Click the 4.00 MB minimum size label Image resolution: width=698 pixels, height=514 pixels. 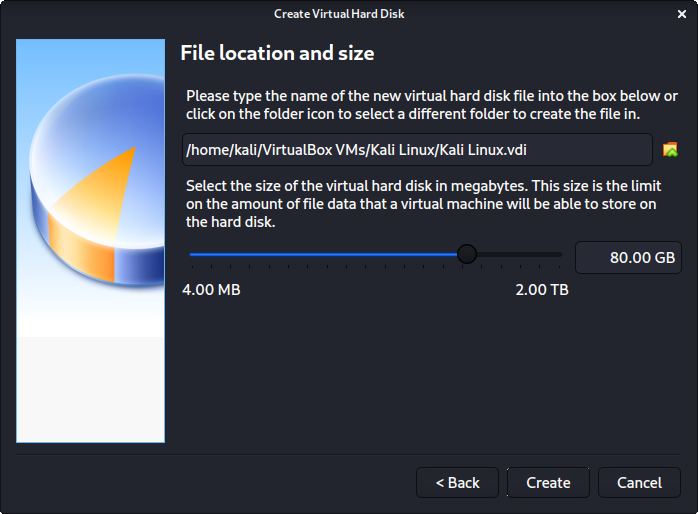click(x=211, y=290)
